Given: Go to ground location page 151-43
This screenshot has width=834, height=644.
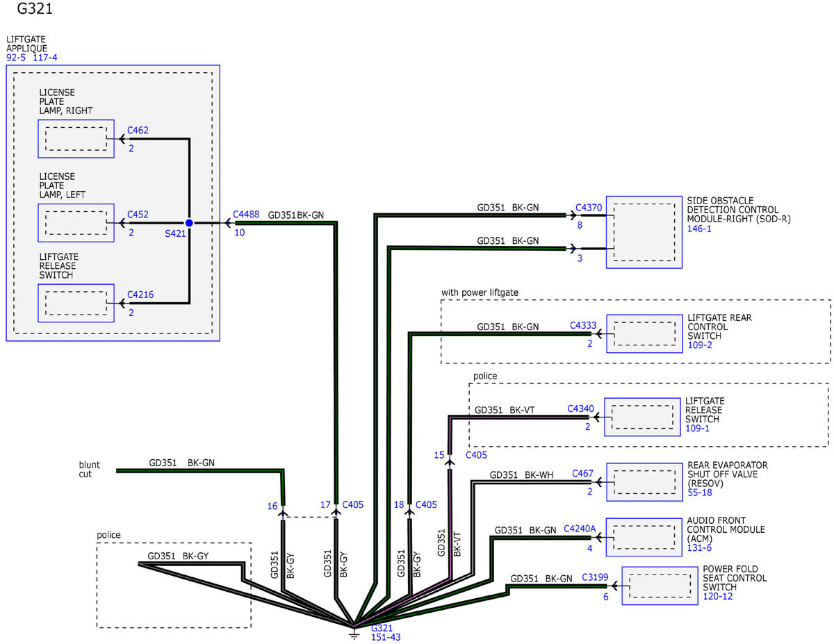Looking at the screenshot, I should coord(386,636).
